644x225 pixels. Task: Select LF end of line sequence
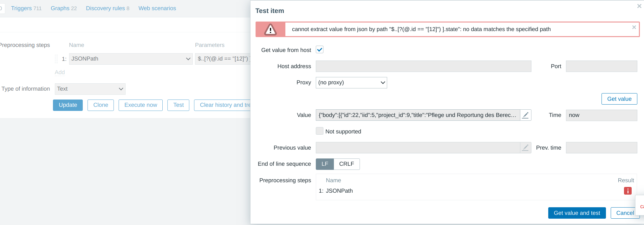click(325, 164)
